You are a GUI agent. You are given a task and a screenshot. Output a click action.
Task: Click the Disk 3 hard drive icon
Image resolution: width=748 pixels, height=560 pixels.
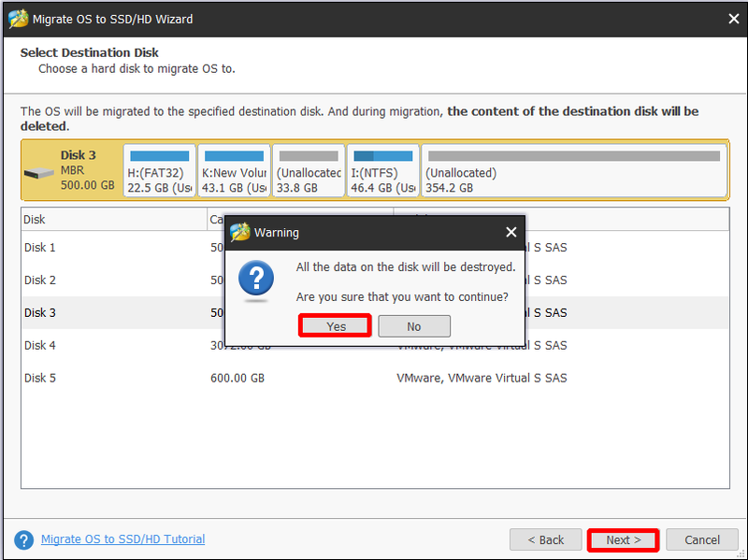[39, 173]
